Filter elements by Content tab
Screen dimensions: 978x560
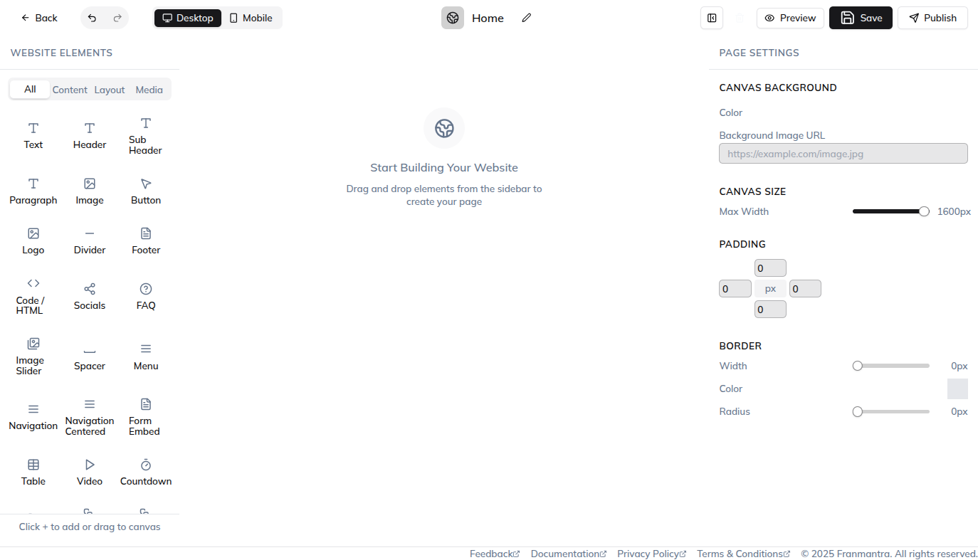pyautogui.click(x=70, y=90)
